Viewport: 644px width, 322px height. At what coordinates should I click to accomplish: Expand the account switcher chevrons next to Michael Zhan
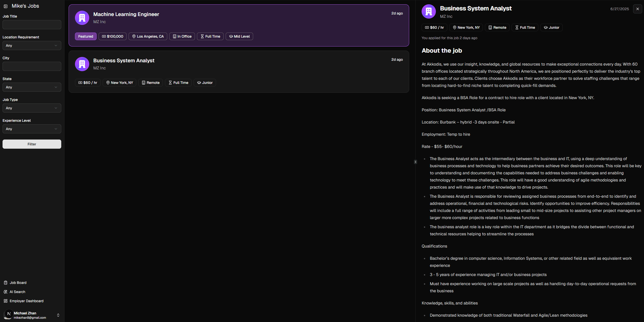(x=58, y=315)
